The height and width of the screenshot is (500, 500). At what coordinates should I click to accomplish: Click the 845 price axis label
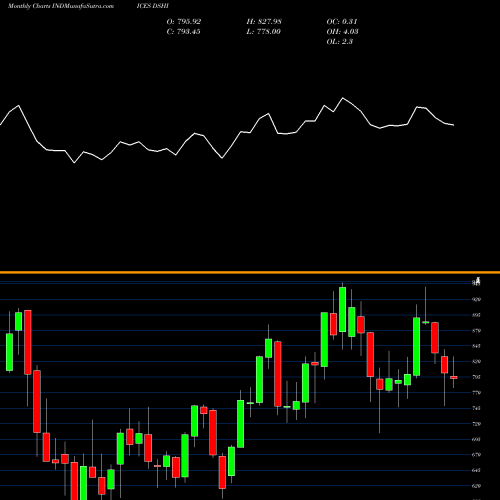tap(476, 346)
